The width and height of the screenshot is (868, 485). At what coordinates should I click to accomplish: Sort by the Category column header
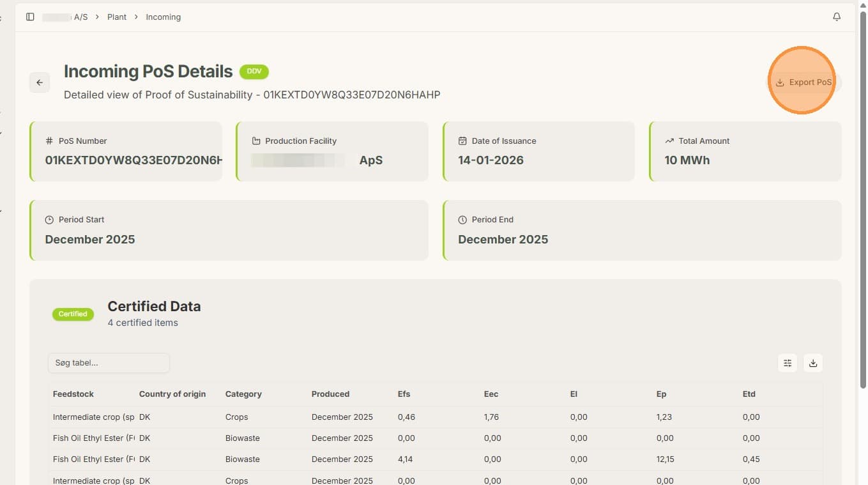coord(243,394)
